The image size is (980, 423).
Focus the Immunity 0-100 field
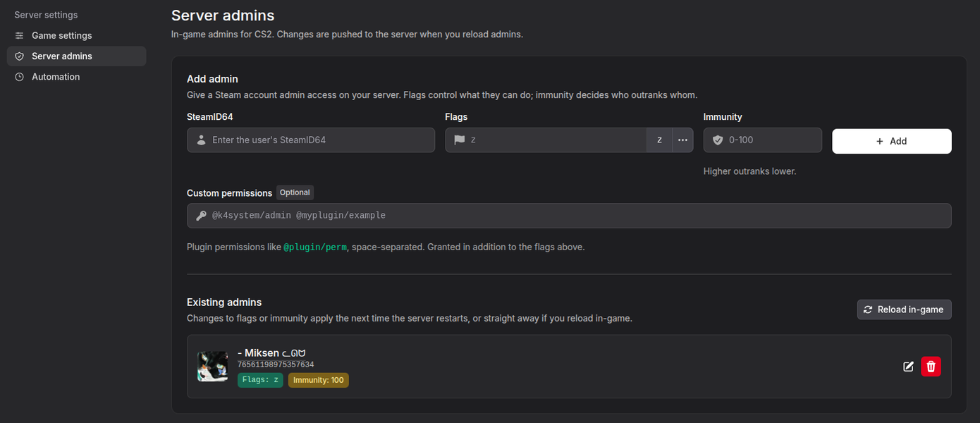tap(763, 140)
